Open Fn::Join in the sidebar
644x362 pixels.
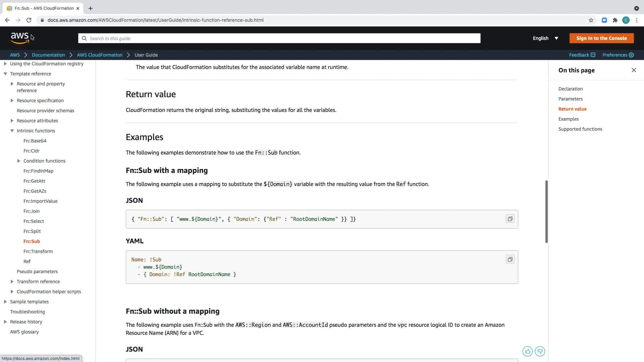click(32, 211)
